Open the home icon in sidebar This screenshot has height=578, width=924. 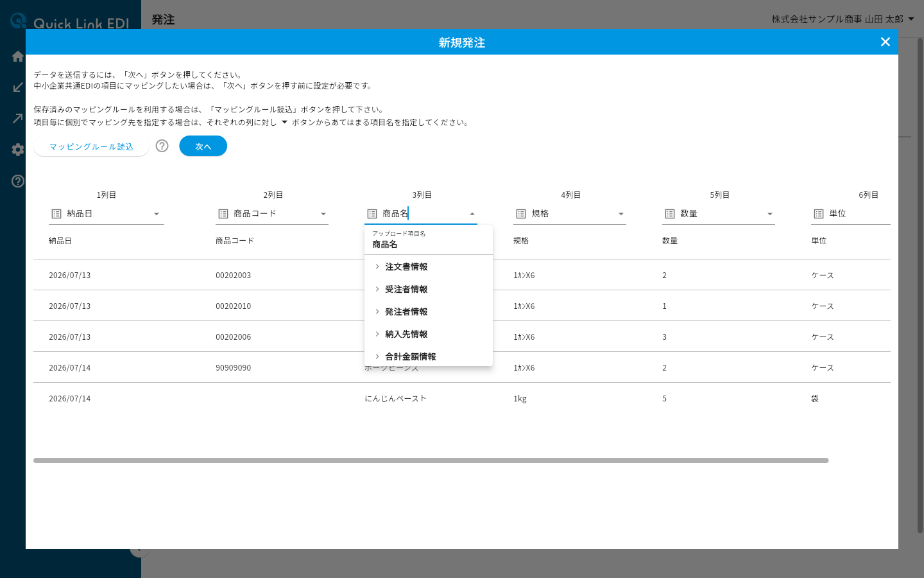(x=18, y=57)
